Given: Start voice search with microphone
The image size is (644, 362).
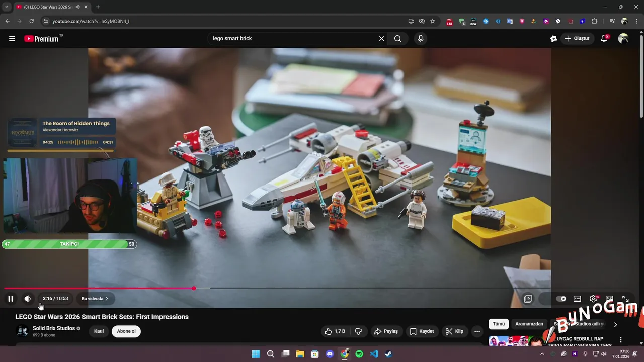Looking at the screenshot, I should 421,39.
